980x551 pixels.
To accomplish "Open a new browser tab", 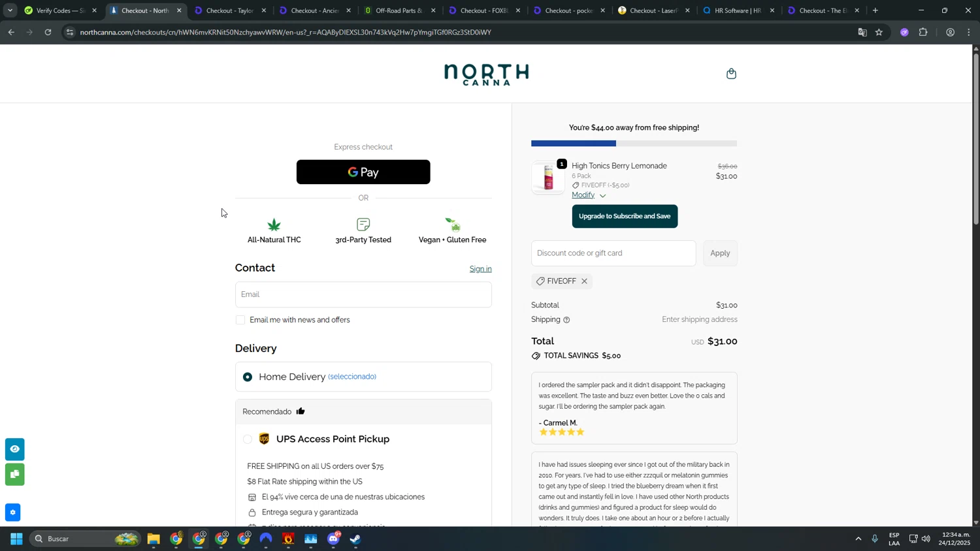I will click(875, 10).
